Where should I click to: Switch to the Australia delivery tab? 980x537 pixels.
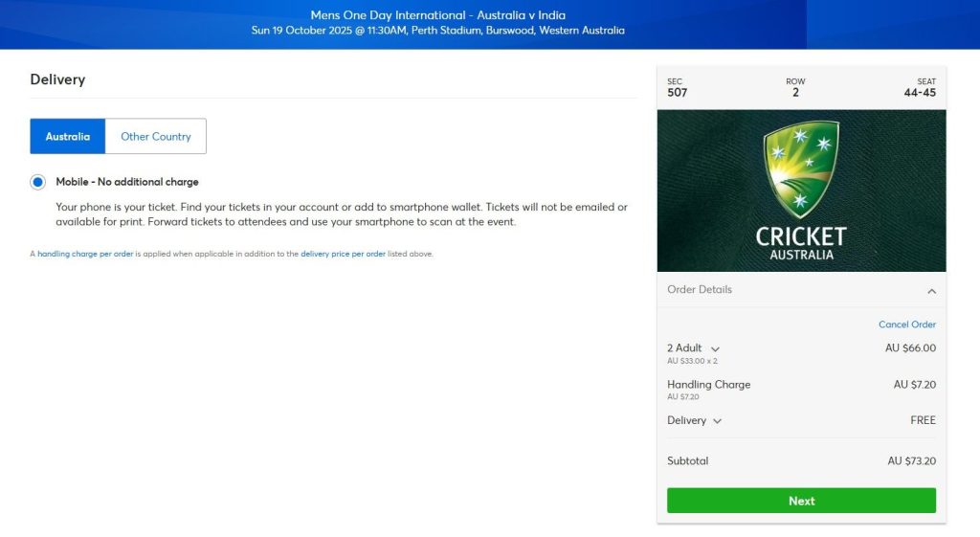click(68, 136)
